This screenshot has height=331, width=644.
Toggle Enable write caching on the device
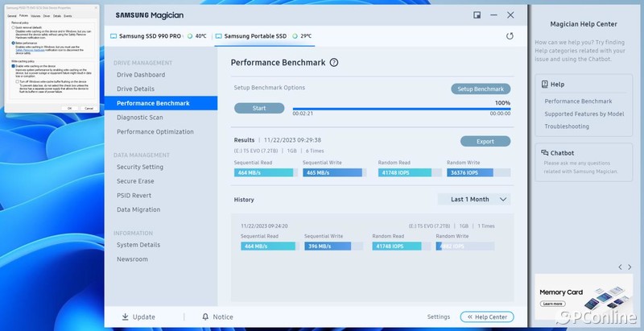(13, 66)
